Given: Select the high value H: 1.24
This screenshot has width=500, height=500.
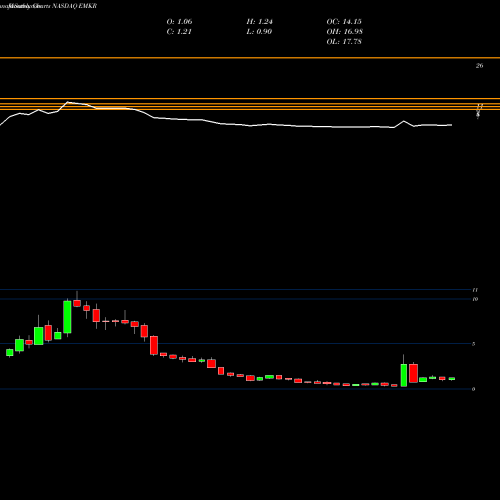Looking at the screenshot, I should coord(260,22).
